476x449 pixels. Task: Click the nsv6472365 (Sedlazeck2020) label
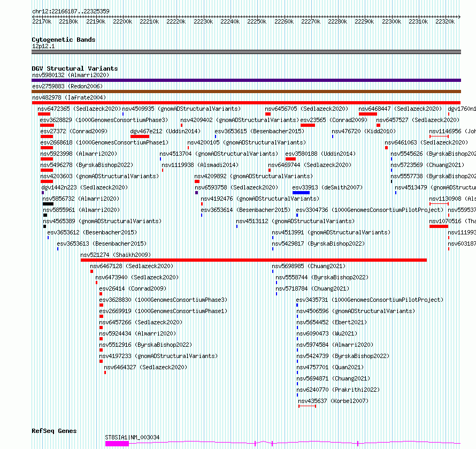click(79, 109)
